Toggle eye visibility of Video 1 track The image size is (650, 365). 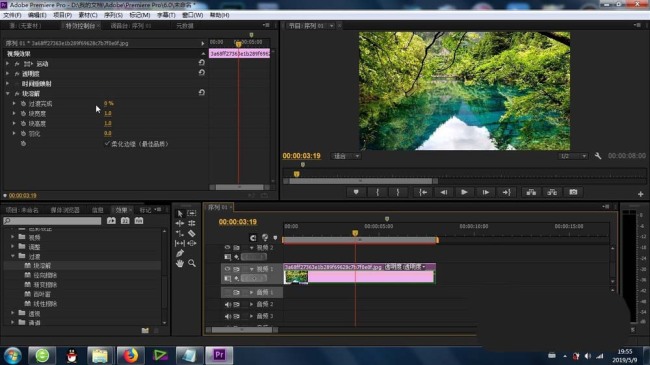227,269
